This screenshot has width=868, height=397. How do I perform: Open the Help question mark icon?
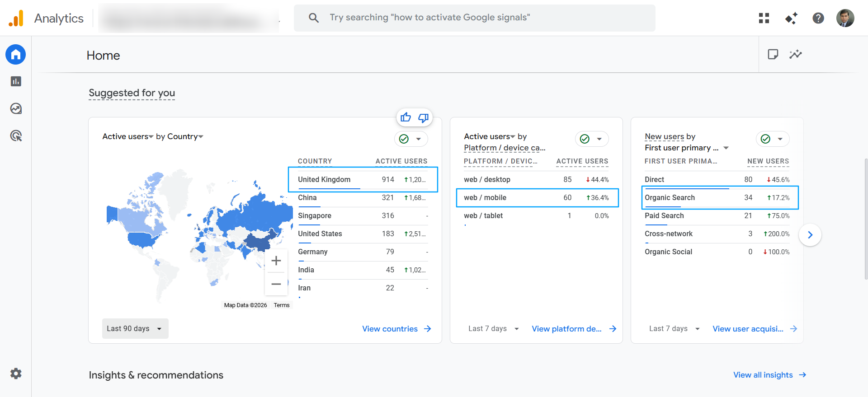[818, 18]
